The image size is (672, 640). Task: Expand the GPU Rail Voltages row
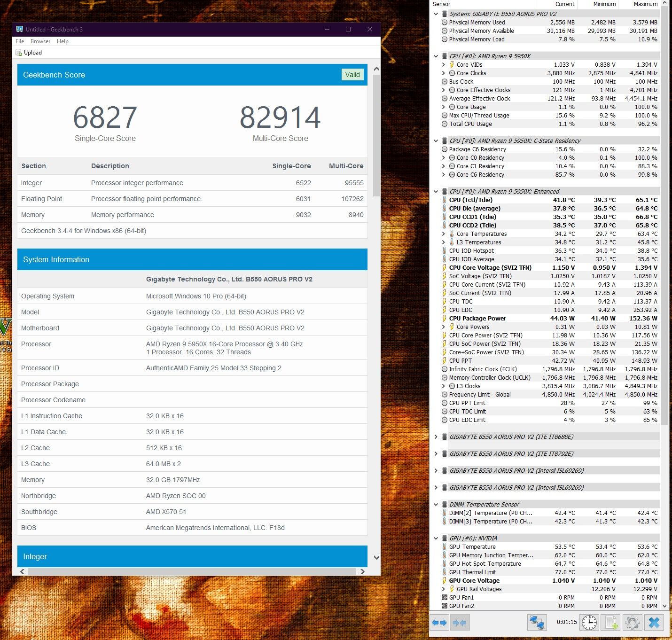pos(443,589)
